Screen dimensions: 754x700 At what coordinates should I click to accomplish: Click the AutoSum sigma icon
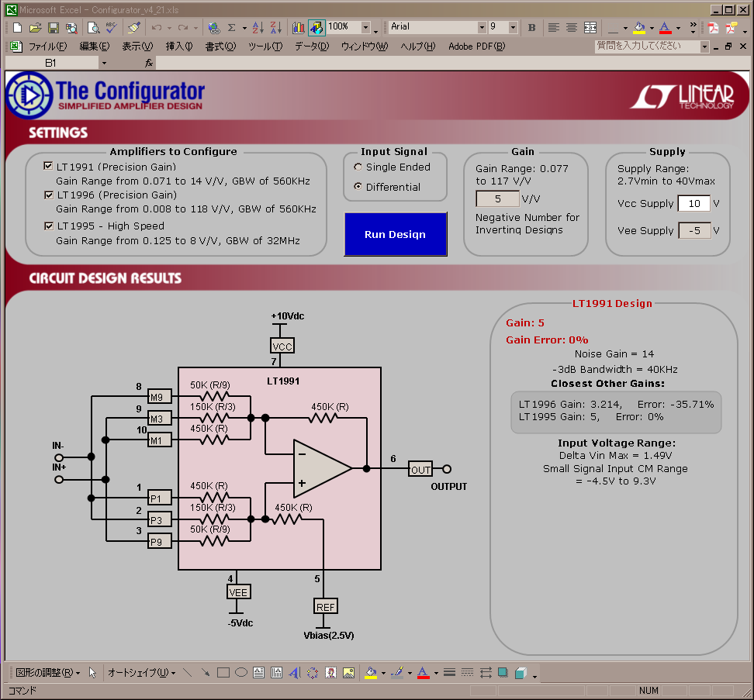[232, 28]
